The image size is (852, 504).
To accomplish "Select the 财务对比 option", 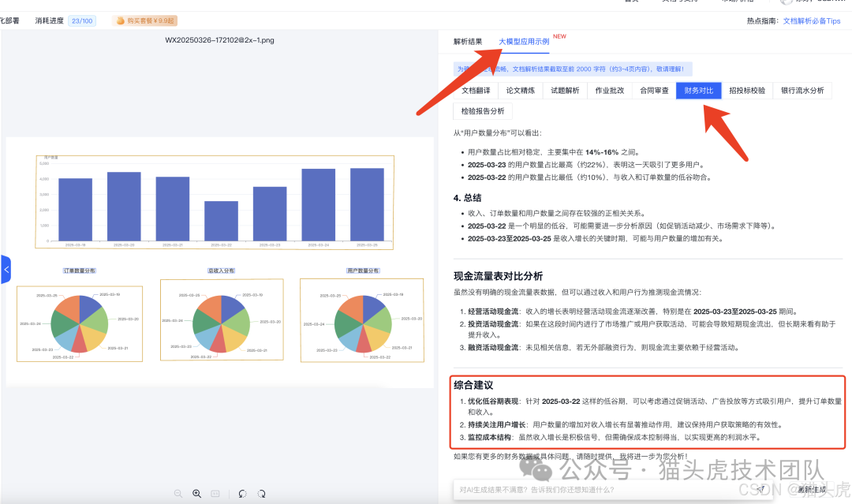I will (699, 91).
